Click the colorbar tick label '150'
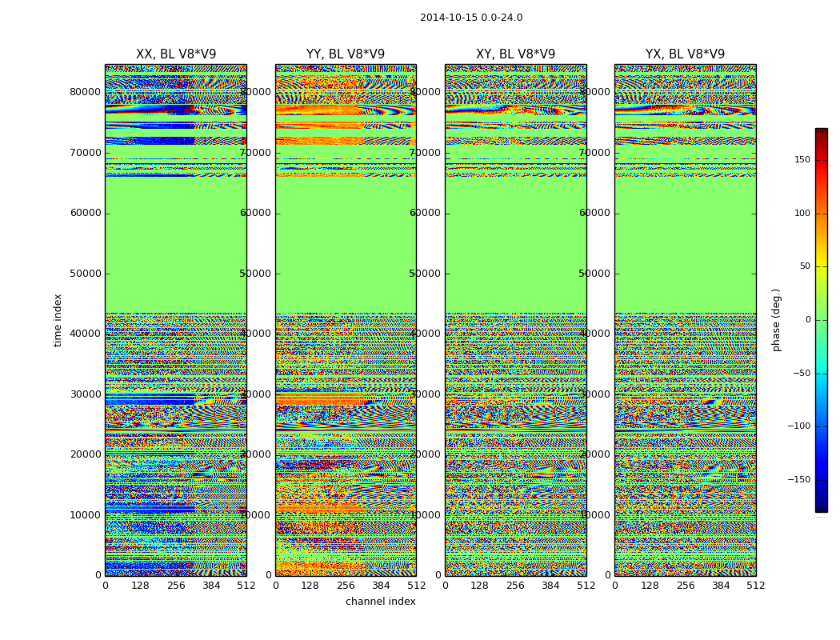This screenshot has width=840, height=640. pos(802,160)
